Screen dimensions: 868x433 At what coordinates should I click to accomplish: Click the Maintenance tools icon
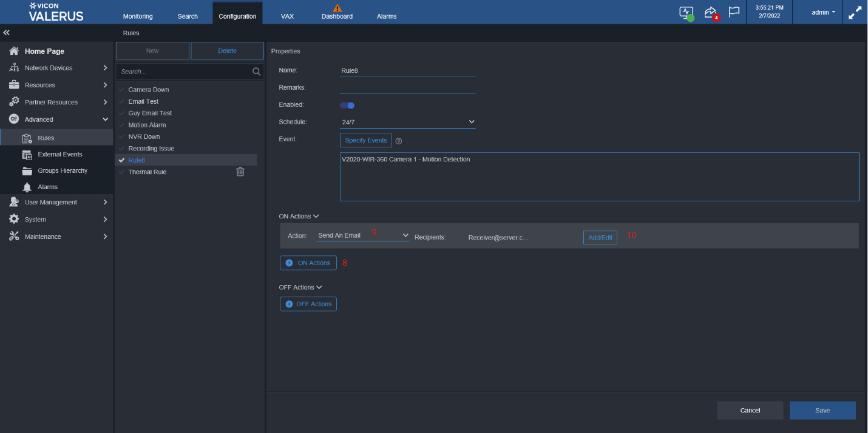[14, 237]
